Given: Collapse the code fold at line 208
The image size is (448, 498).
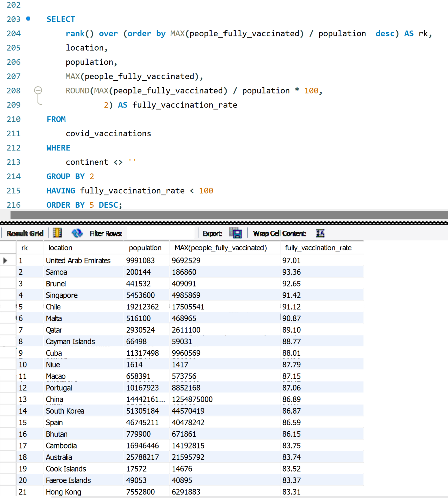Looking at the screenshot, I should pyautogui.click(x=38, y=90).
